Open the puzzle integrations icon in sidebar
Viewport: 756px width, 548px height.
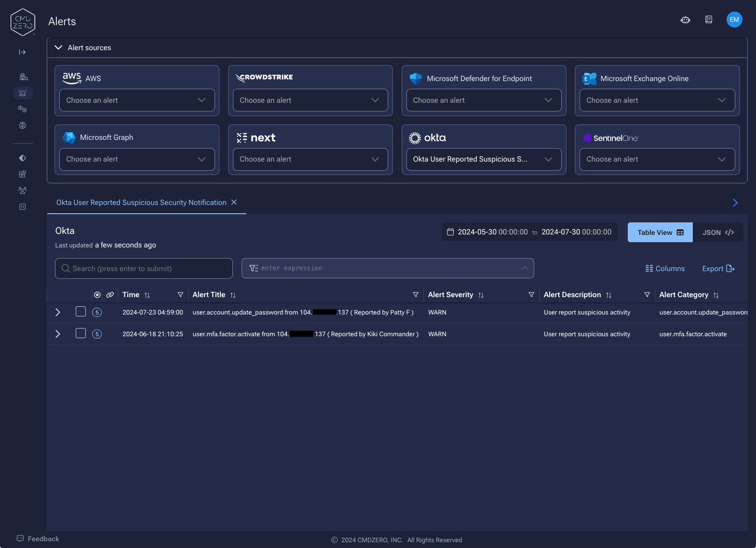[x=23, y=174]
